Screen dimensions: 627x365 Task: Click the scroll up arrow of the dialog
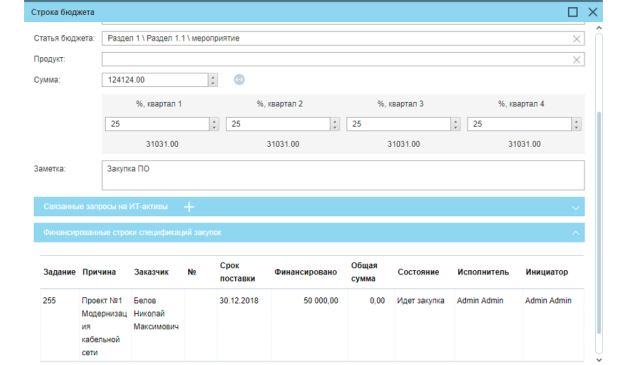pos(599,28)
